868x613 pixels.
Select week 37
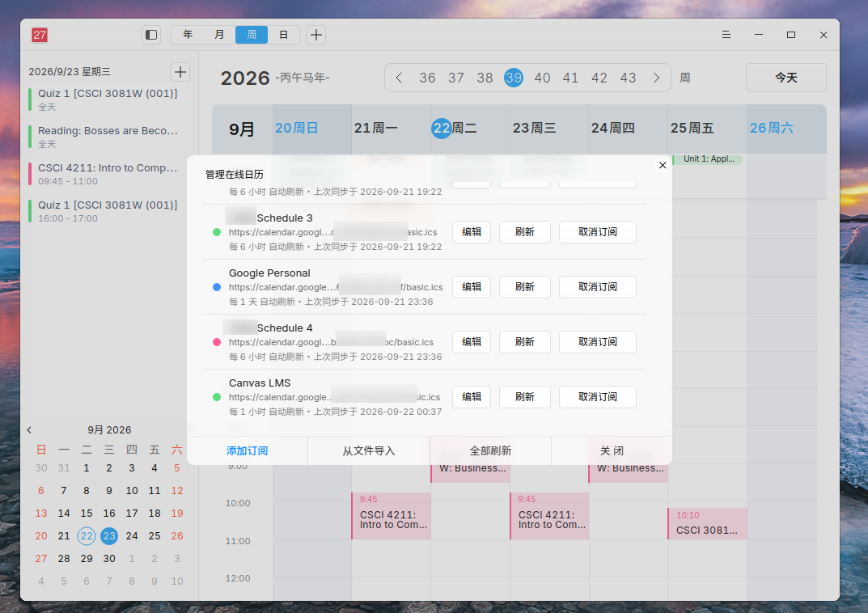coord(456,78)
